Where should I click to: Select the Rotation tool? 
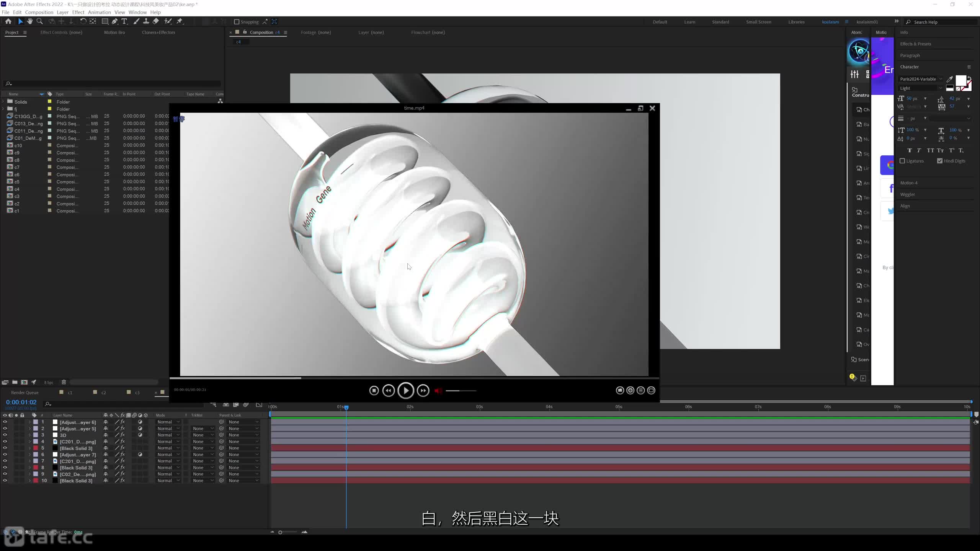click(x=83, y=21)
